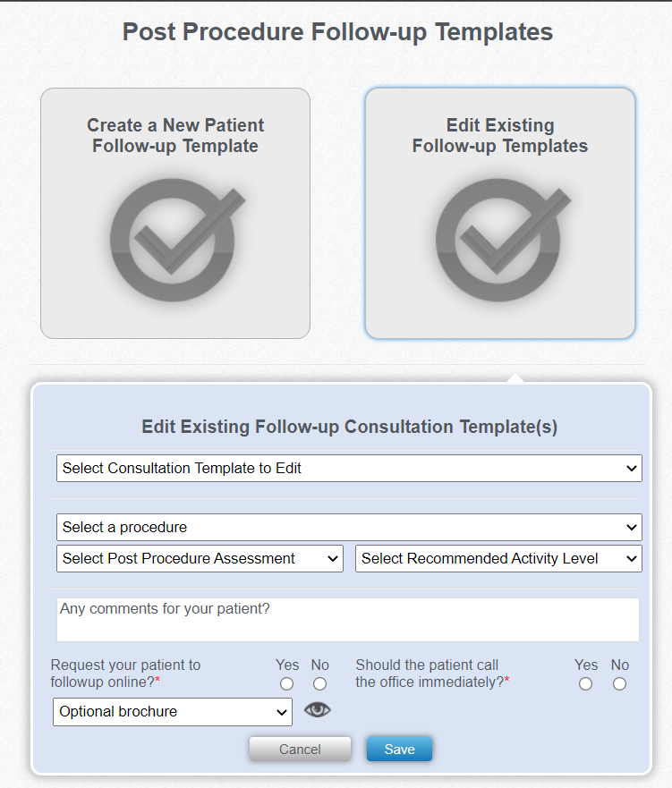Expand the Select a procedure dropdown
672x788 pixels.
pos(349,527)
